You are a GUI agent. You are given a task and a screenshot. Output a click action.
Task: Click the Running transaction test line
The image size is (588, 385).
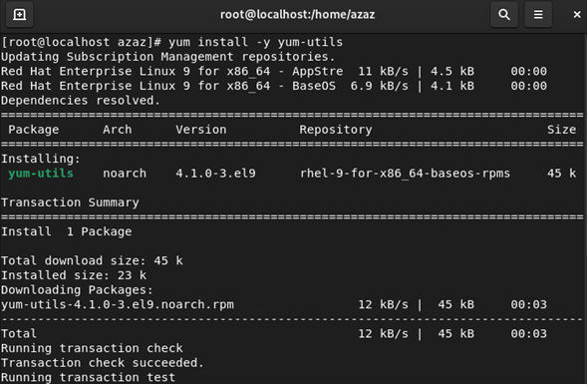coord(88,377)
